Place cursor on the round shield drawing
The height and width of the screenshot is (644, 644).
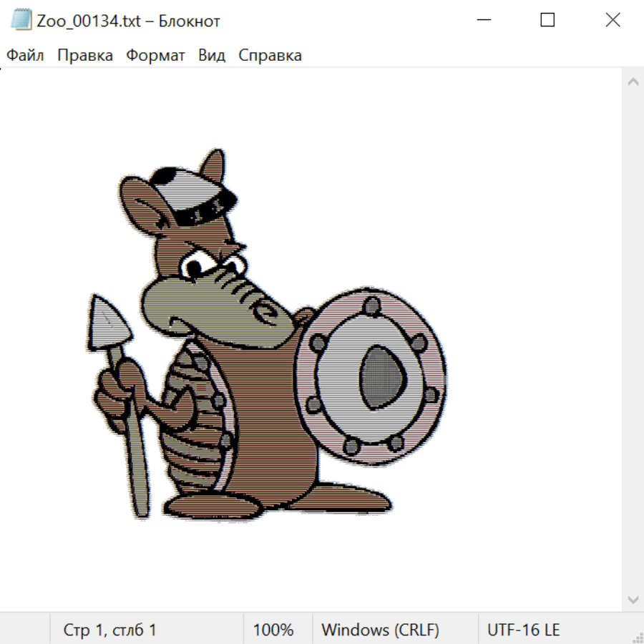click(372, 376)
